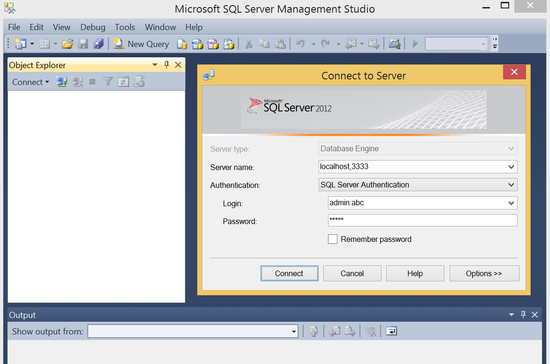Click the Open File folder icon
The image size is (550, 364).
tap(67, 44)
